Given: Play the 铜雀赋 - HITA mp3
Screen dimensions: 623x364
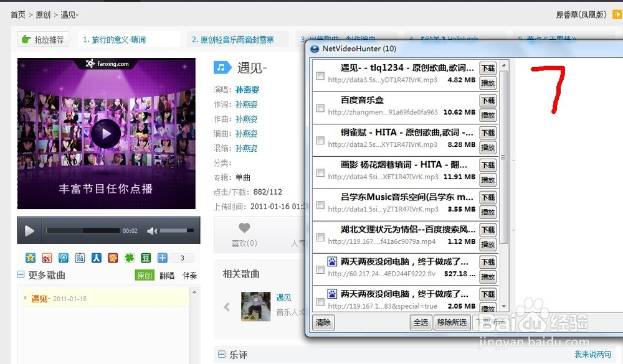Looking at the screenshot, I should (488, 147).
